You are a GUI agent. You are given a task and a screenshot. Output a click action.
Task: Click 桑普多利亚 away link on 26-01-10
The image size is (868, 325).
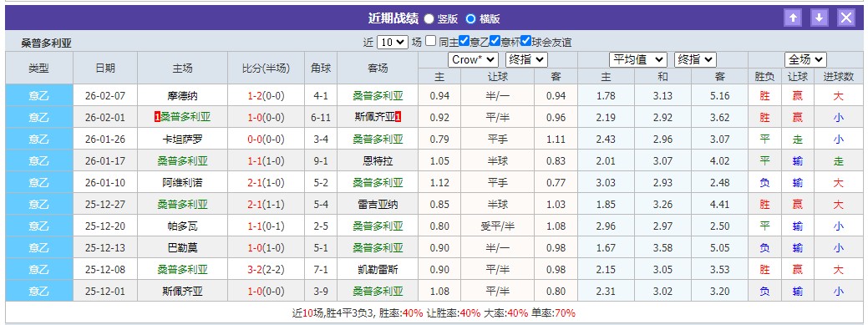click(378, 183)
